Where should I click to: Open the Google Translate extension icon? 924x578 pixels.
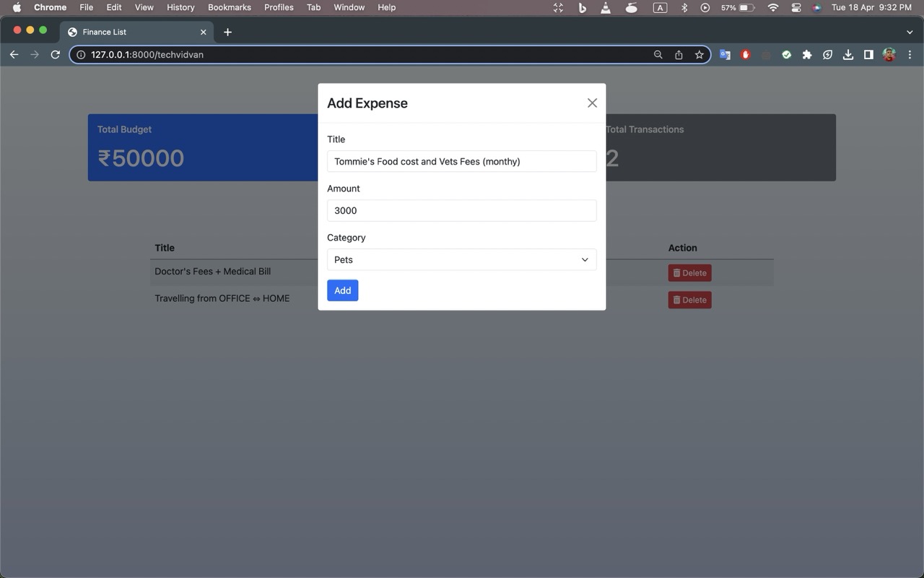coord(724,54)
